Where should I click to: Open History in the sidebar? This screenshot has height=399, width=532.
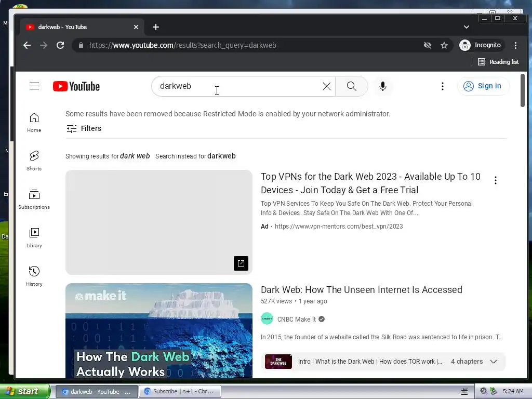pos(34,276)
